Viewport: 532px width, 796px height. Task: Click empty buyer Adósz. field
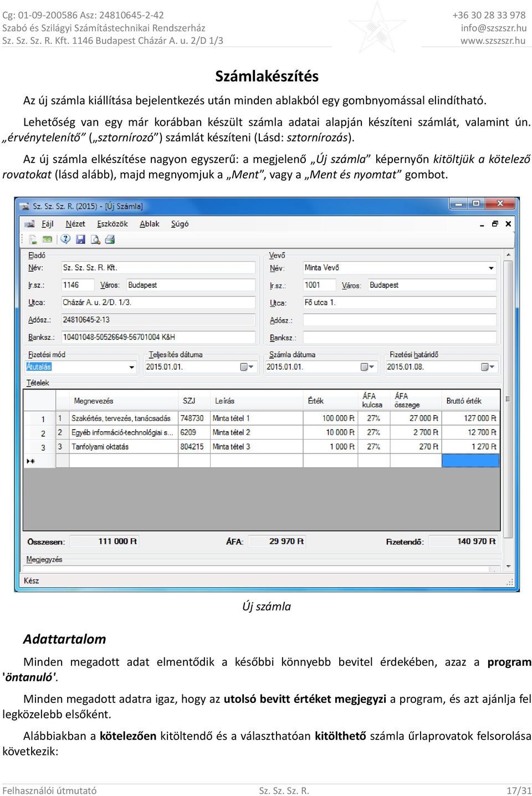coord(400,320)
